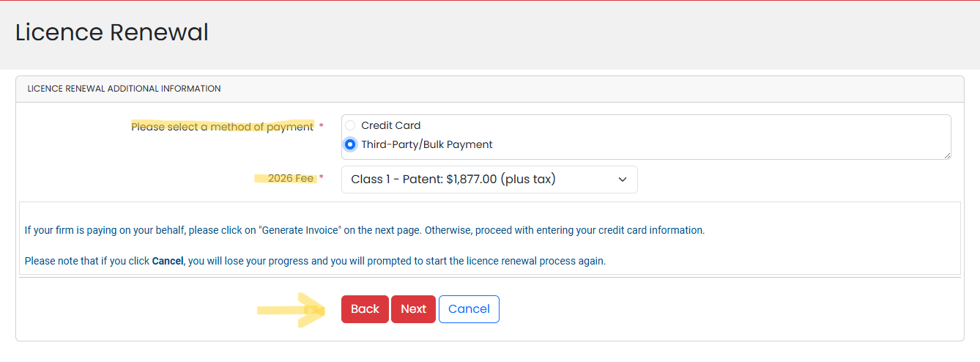Cancel the licence renewal process

click(469, 309)
